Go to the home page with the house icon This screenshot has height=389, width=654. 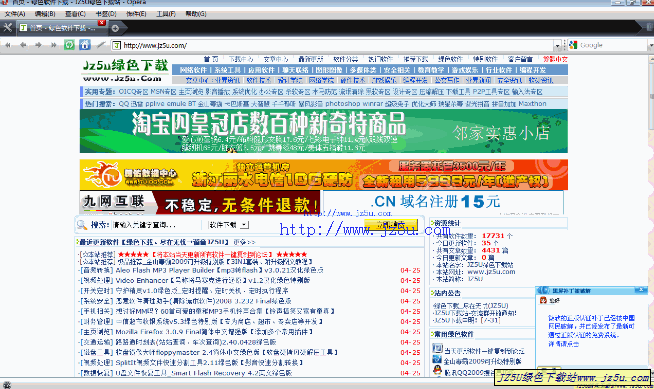coord(85,45)
